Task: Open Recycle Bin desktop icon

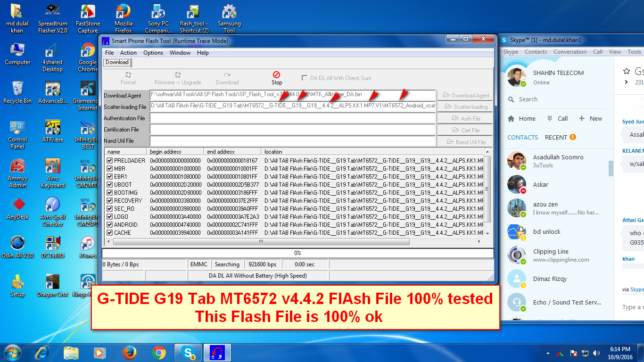Action: [x=17, y=92]
